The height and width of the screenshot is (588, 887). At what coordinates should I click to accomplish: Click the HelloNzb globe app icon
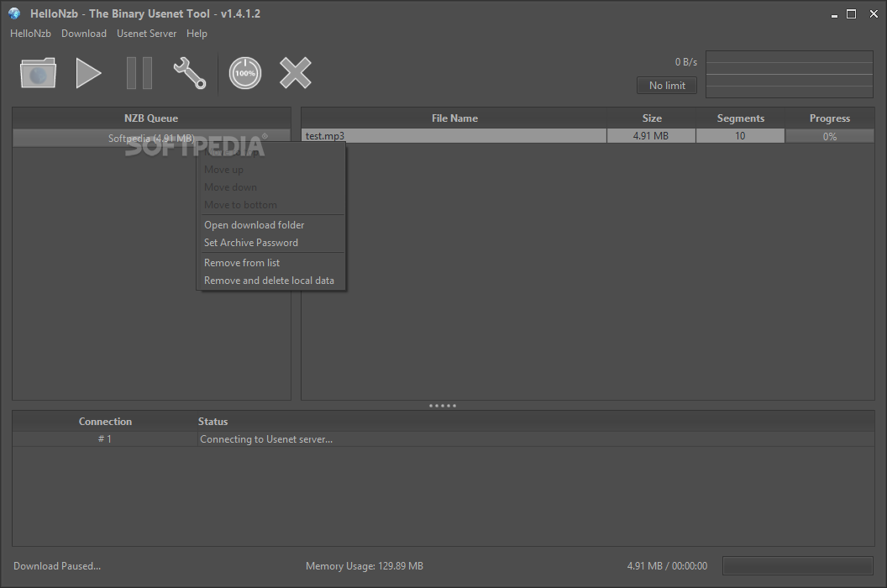point(15,13)
